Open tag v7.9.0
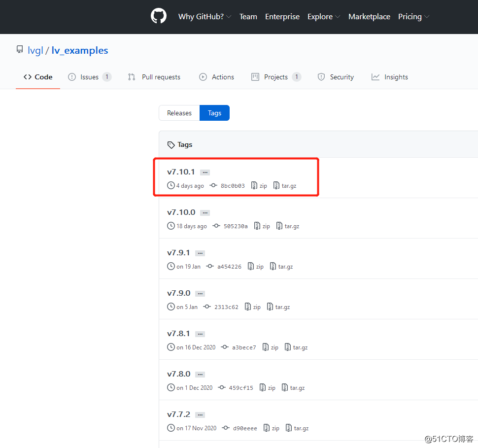The image size is (478, 448). pyautogui.click(x=179, y=293)
